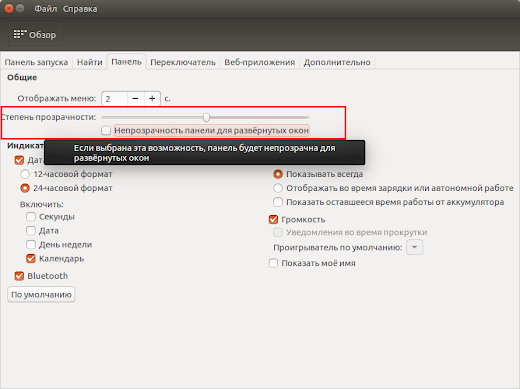Open the Справка menu

pyautogui.click(x=80, y=9)
